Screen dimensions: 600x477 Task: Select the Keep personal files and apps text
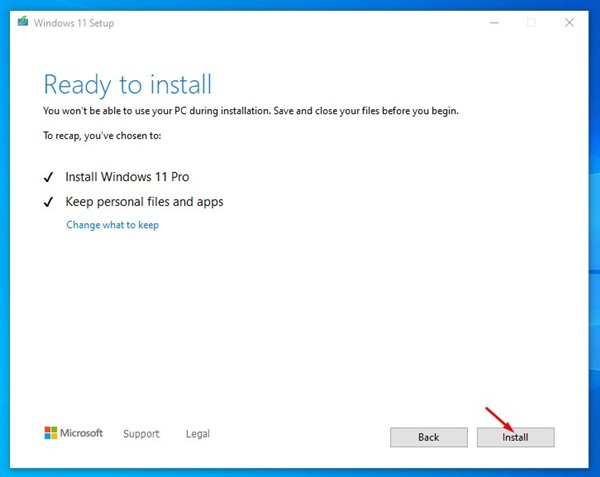click(144, 202)
